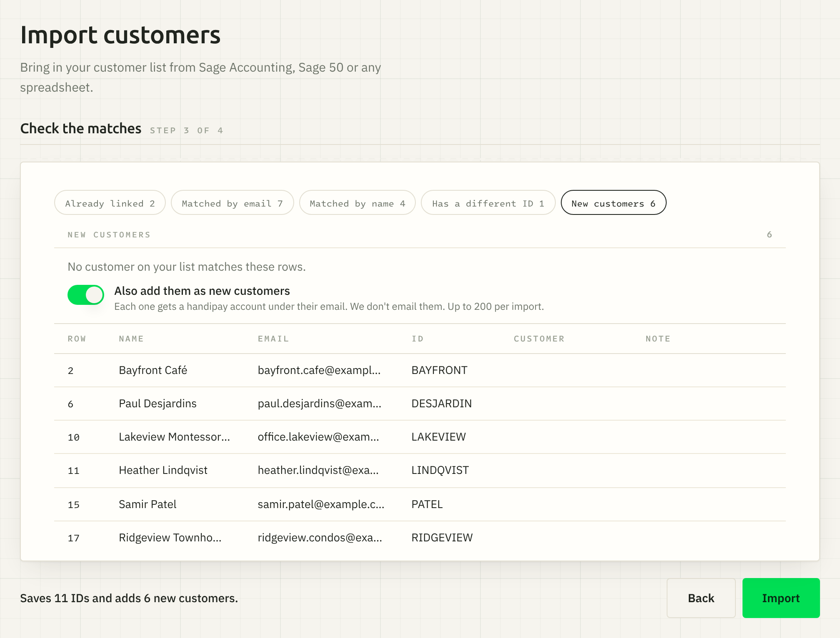Click the CUSTOMER column header
The height and width of the screenshot is (638, 840).
pos(539,339)
